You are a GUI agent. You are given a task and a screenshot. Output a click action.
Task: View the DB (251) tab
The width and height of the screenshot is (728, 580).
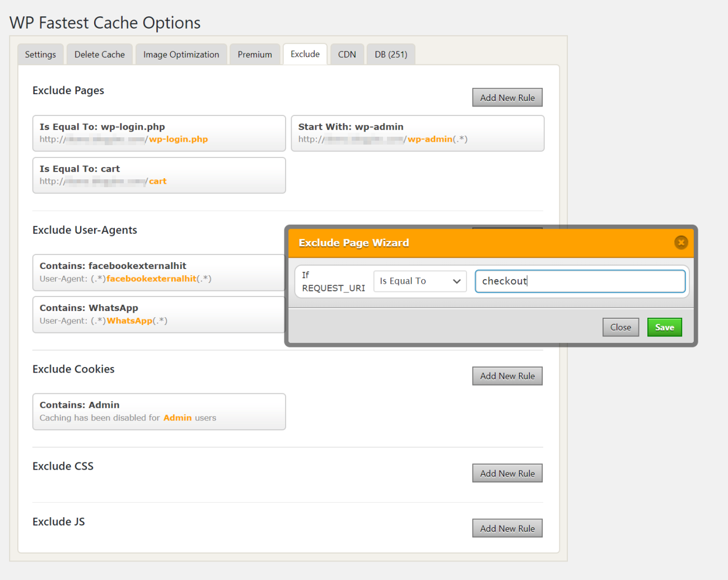(x=390, y=54)
